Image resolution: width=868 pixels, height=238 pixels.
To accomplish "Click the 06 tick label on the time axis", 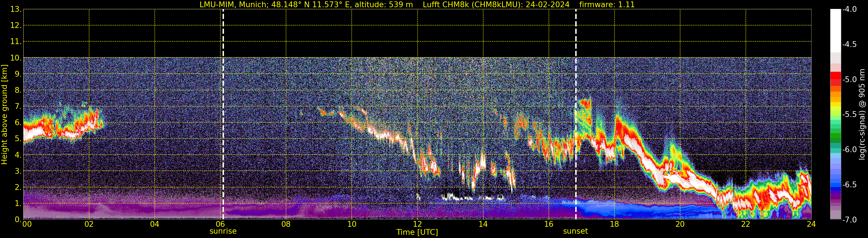I will coord(220,224).
